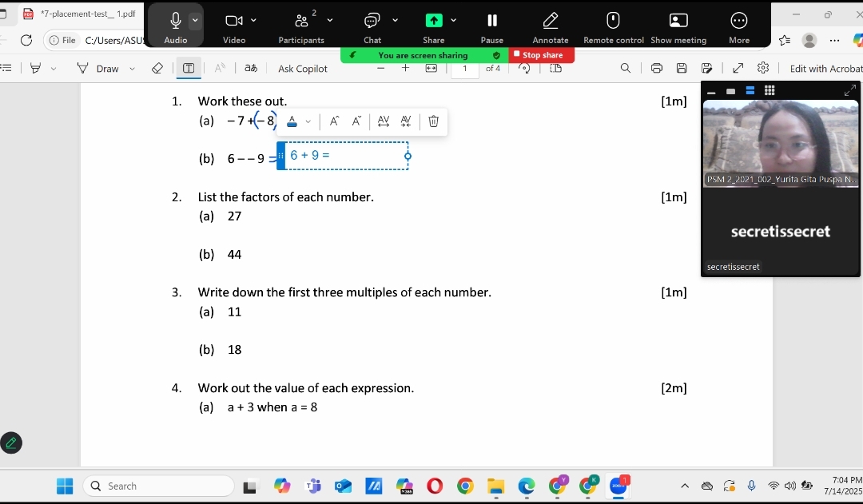Expand the Participants options arrow

click(x=330, y=20)
